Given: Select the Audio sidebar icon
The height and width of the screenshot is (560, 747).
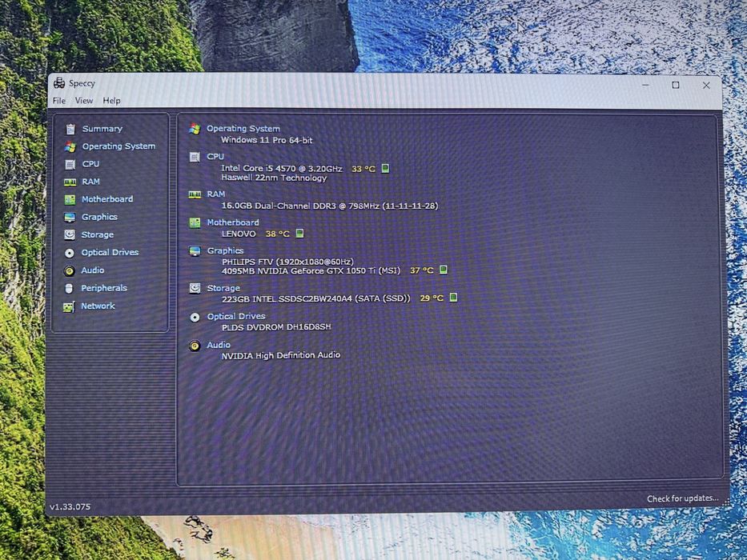Looking at the screenshot, I should [x=70, y=271].
